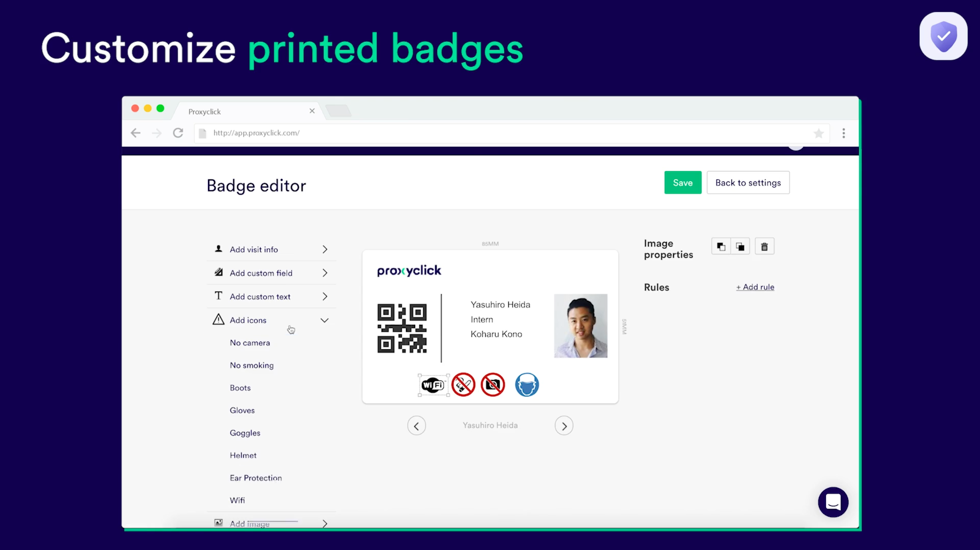This screenshot has height=550, width=980.
Task: Click the T icon beside Add custom text
Action: (218, 296)
